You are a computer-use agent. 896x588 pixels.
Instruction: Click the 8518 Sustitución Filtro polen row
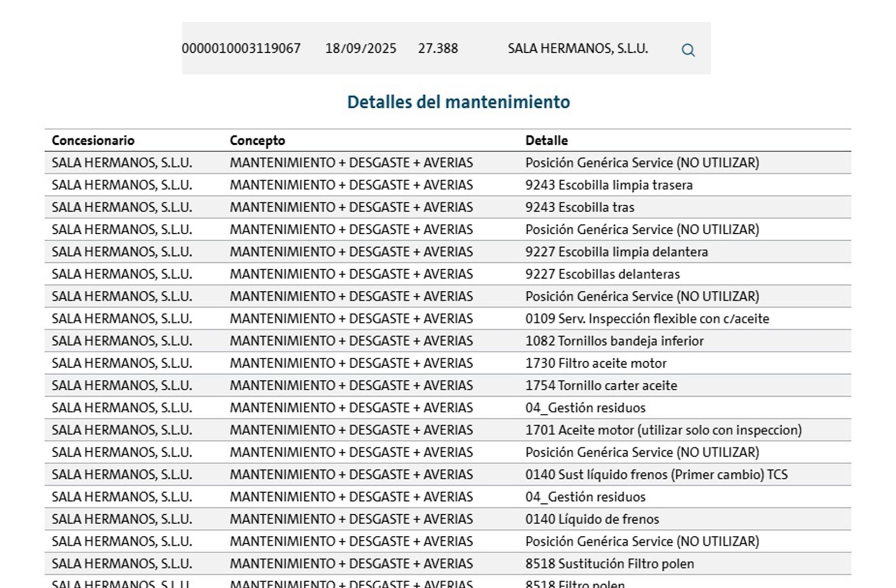pos(448,564)
